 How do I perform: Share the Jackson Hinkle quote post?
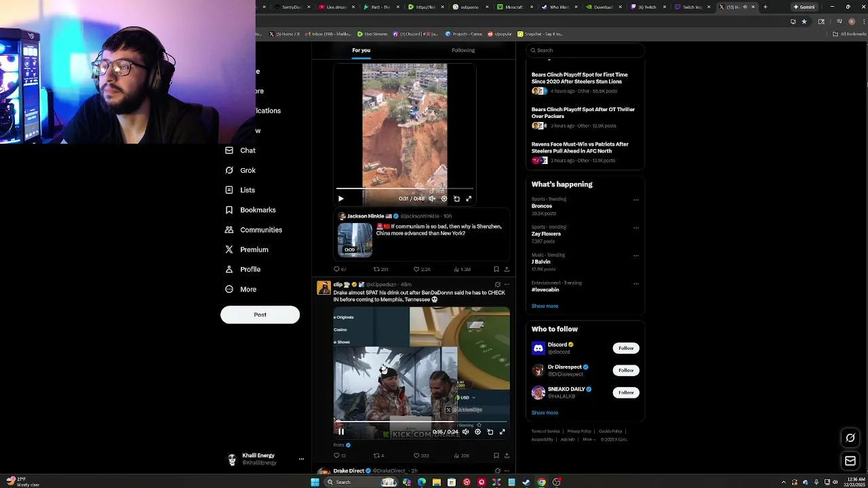coord(507,269)
